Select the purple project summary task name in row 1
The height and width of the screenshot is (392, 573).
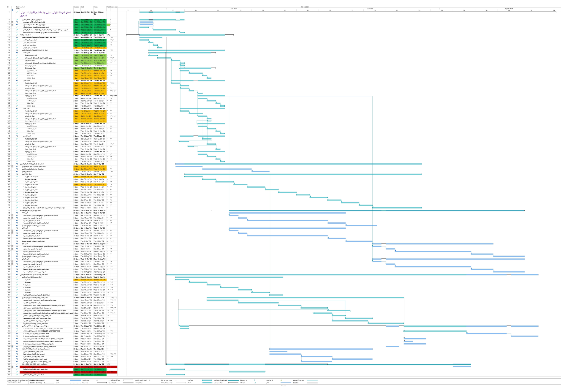(x=46, y=14)
